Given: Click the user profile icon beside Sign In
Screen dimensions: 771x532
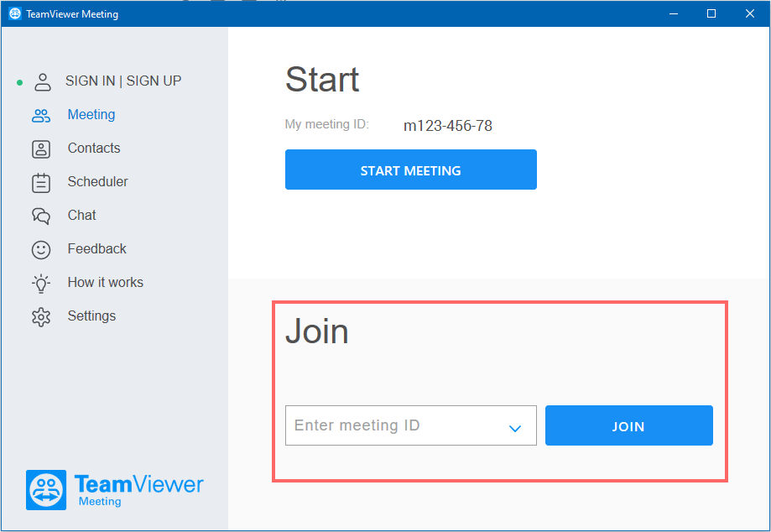Looking at the screenshot, I should (43, 82).
